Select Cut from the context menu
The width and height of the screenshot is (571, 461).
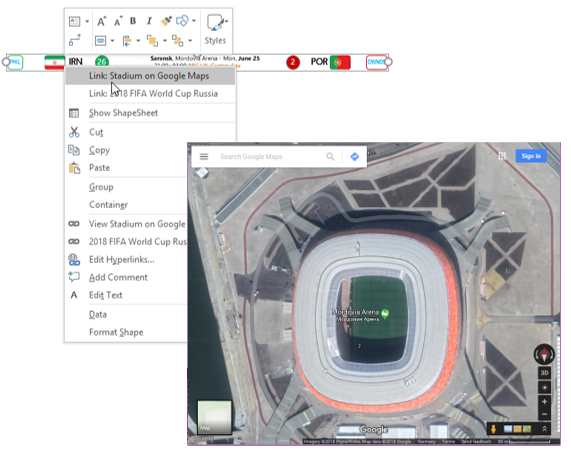point(150,132)
